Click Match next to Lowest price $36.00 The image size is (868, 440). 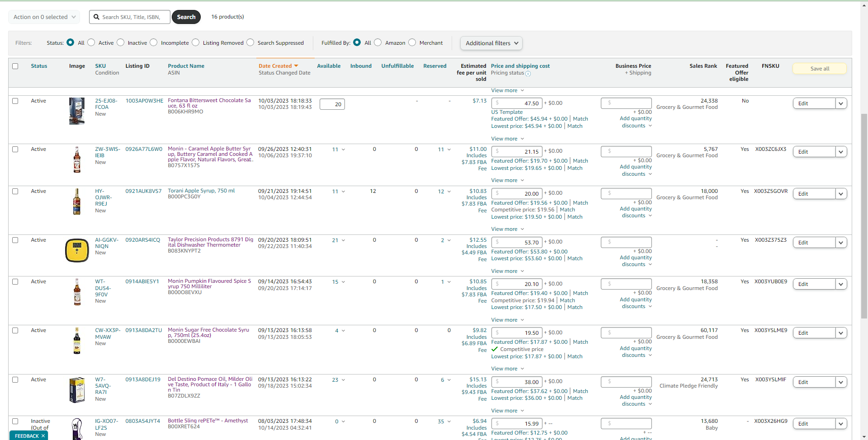click(x=575, y=398)
